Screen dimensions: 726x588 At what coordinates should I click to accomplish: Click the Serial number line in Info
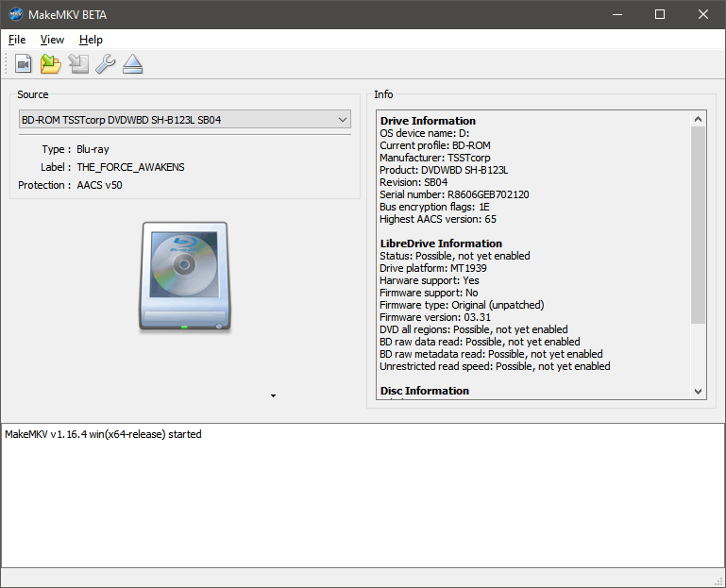454,194
